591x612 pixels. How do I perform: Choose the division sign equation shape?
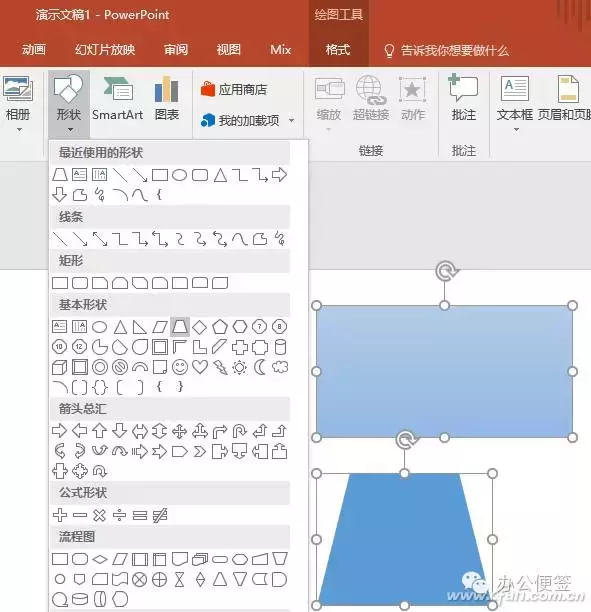[119, 515]
